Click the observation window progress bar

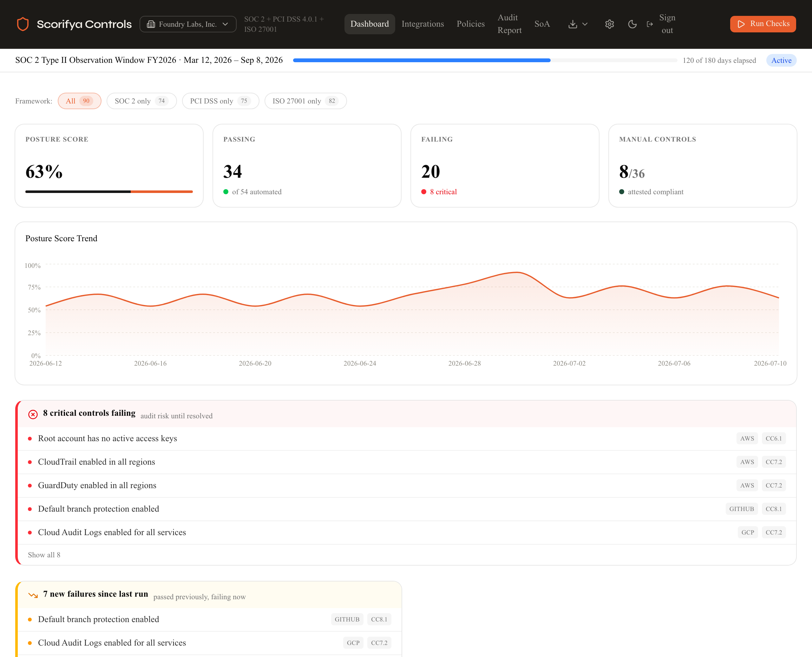(x=485, y=61)
